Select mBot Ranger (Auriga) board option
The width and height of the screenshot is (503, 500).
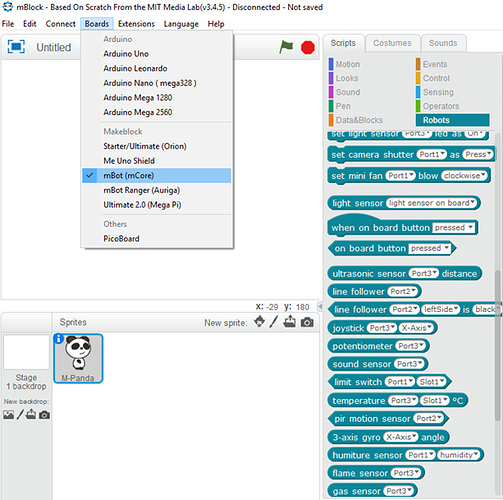coord(142,190)
